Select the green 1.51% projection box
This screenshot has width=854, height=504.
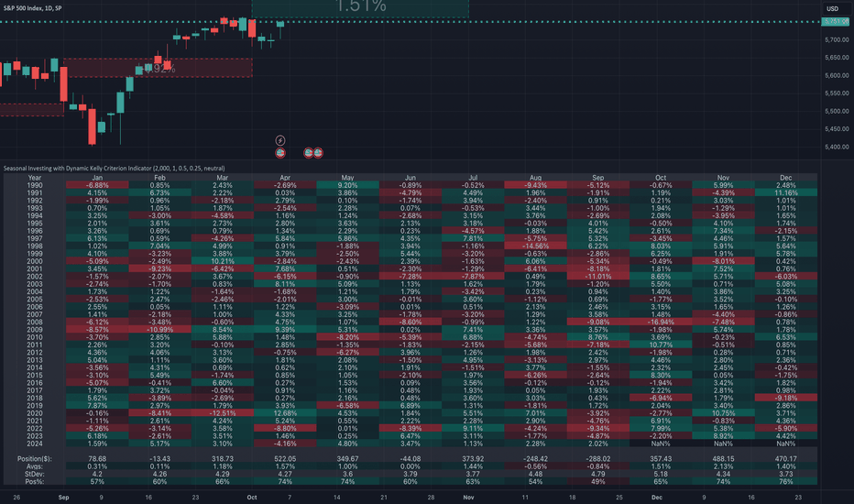pyautogui.click(x=360, y=8)
